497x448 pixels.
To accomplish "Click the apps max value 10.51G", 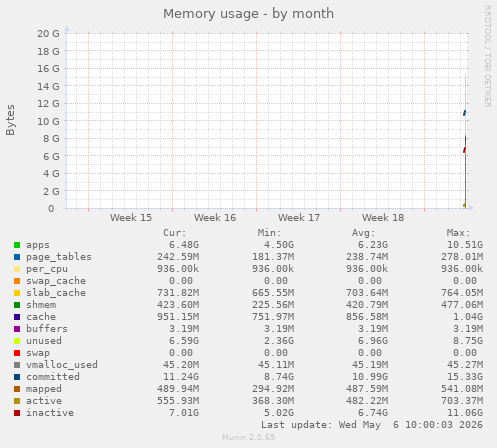I will coord(465,245).
